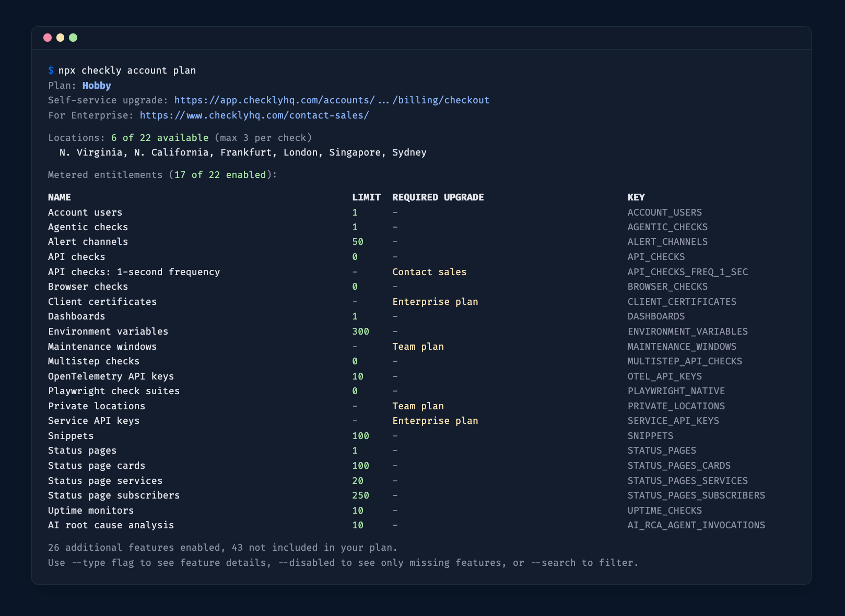Click the Uptime monitors row
845x616 pixels.
(90, 510)
